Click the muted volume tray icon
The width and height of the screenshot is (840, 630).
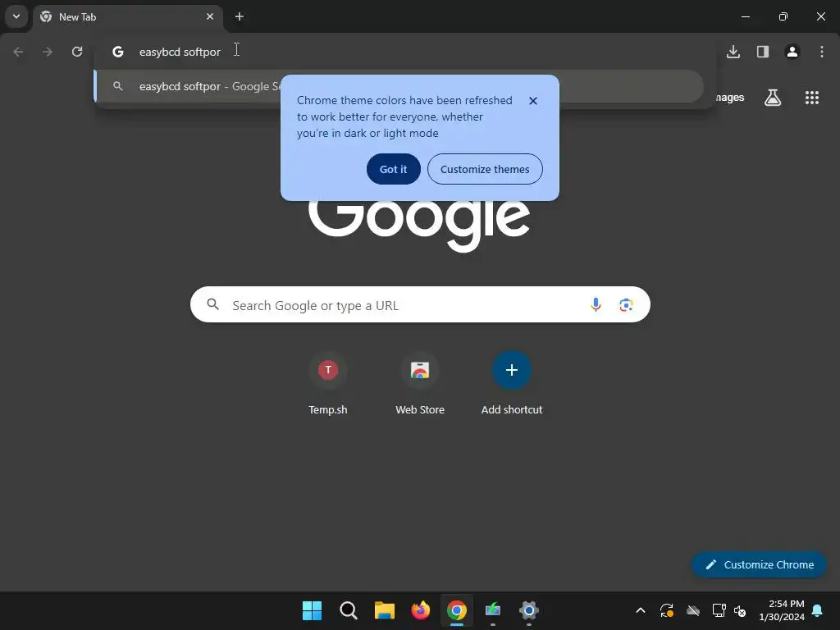point(741,610)
